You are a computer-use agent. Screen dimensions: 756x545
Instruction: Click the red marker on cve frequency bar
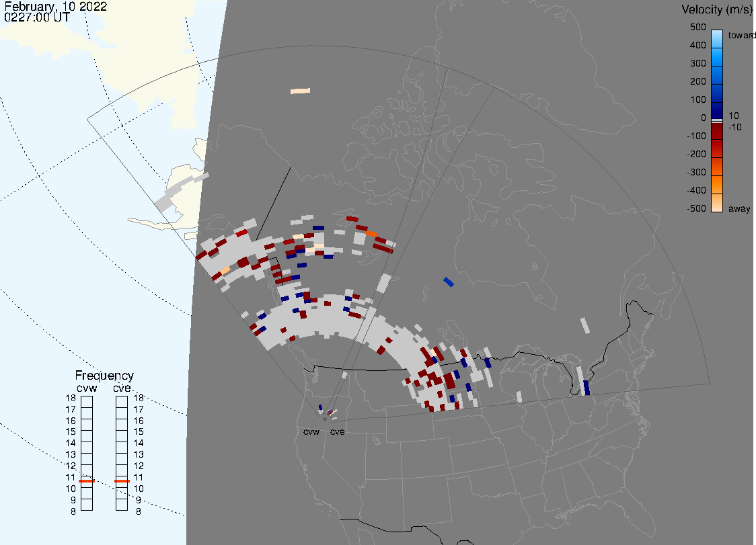(122, 481)
